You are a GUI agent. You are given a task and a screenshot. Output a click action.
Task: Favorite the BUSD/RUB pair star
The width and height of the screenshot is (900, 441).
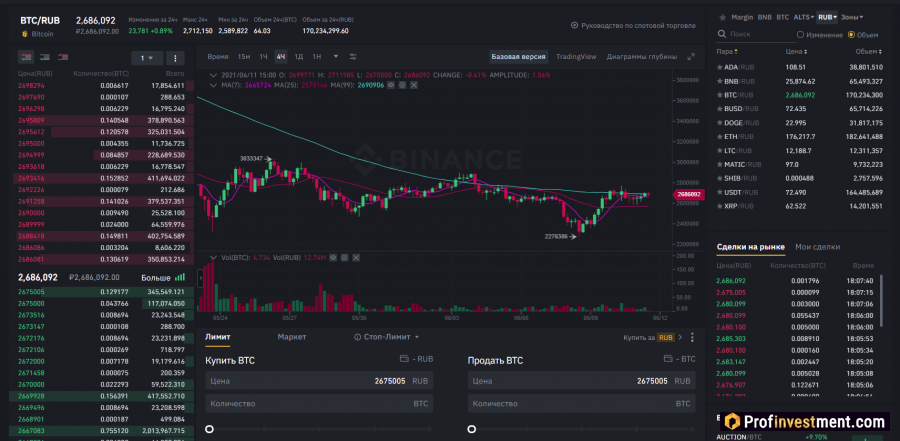pyautogui.click(x=720, y=109)
